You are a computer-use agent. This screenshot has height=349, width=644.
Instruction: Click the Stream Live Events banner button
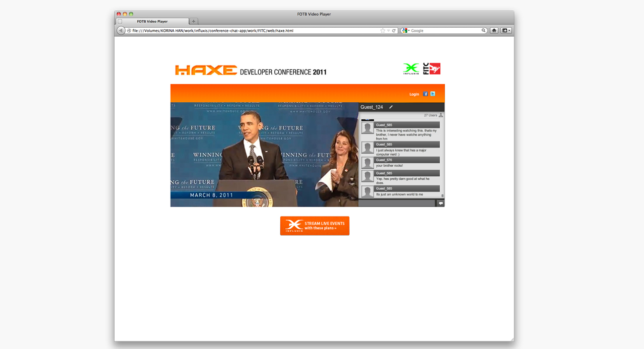click(x=314, y=226)
